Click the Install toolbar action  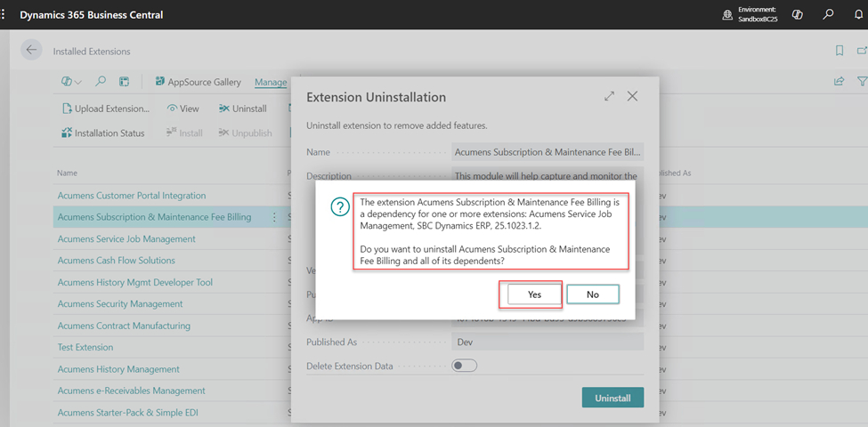click(x=184, y=133)
